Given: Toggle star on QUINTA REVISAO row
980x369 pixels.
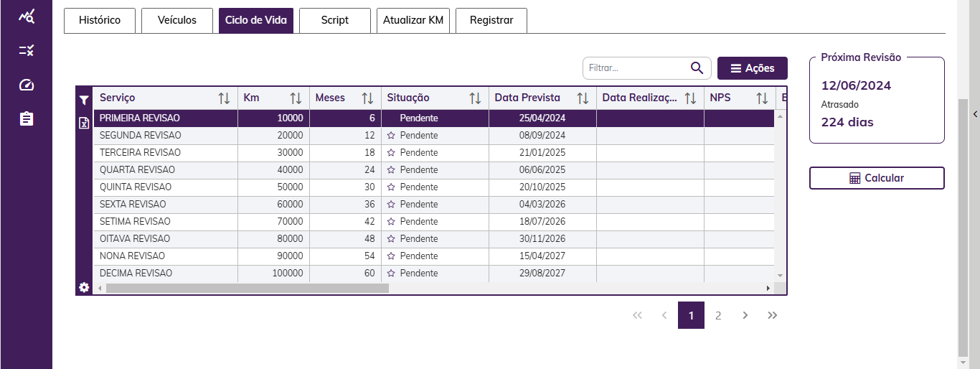Looking at the screenshot, I should 391,187.
